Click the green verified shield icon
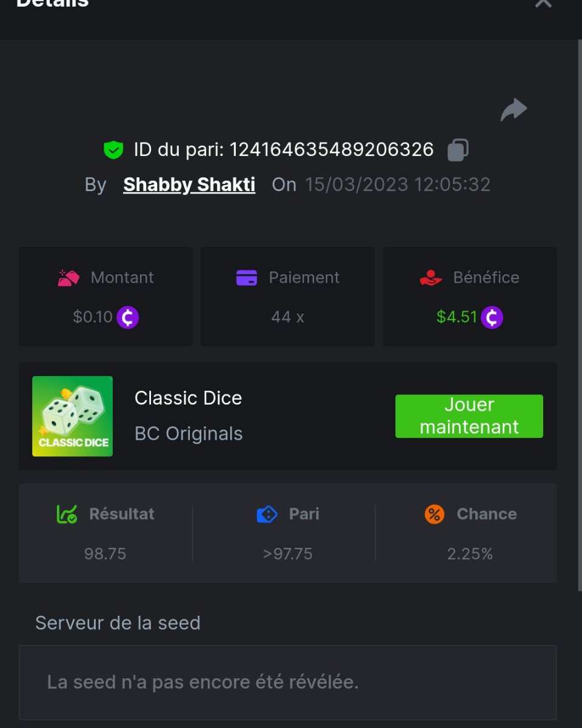 tap(113, 150)
